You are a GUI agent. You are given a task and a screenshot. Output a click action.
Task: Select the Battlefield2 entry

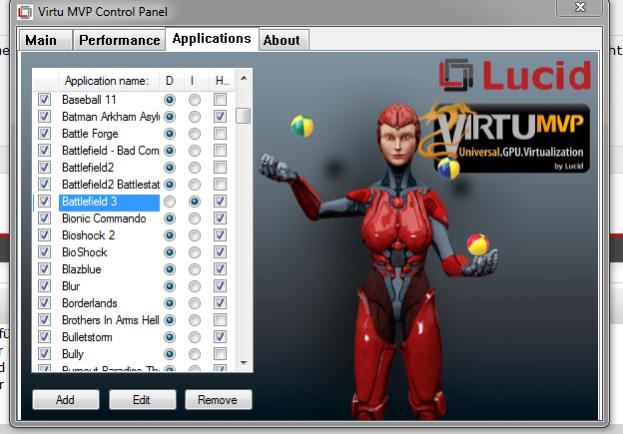pyautogui.click(x=88, y=167)
